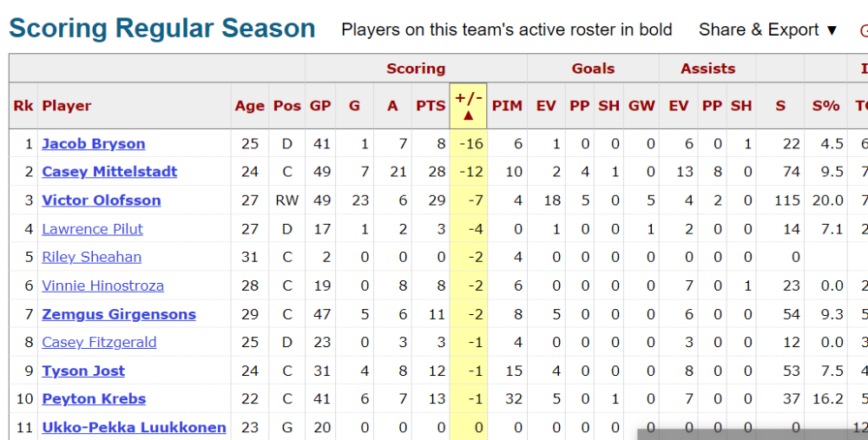Open Casey Mittelstadt's player link

[109, 172]
